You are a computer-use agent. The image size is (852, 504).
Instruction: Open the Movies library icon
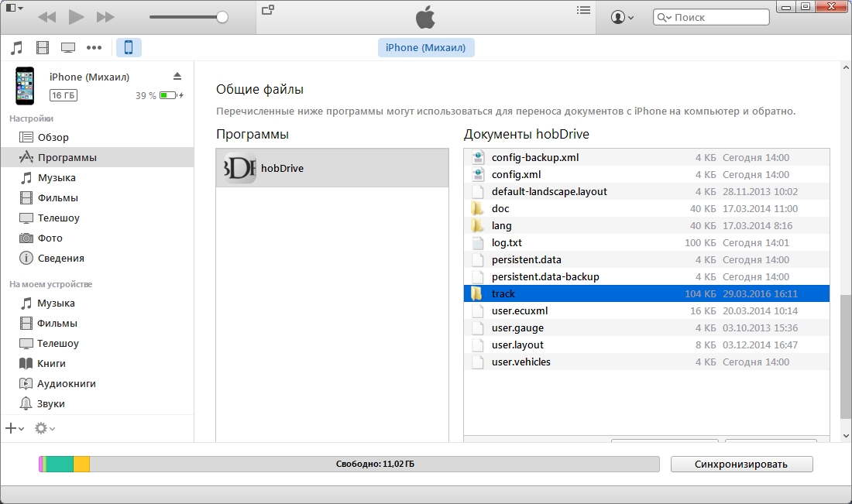43,48
